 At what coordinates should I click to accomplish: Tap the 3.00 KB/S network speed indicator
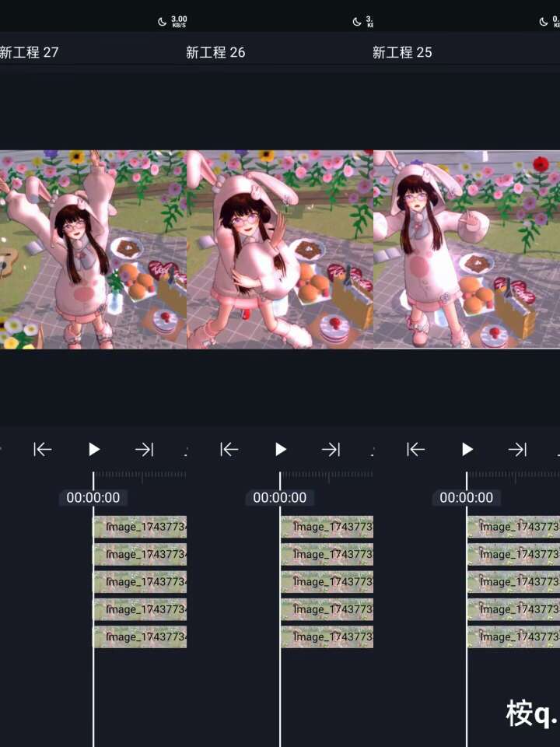pos(179,22)
